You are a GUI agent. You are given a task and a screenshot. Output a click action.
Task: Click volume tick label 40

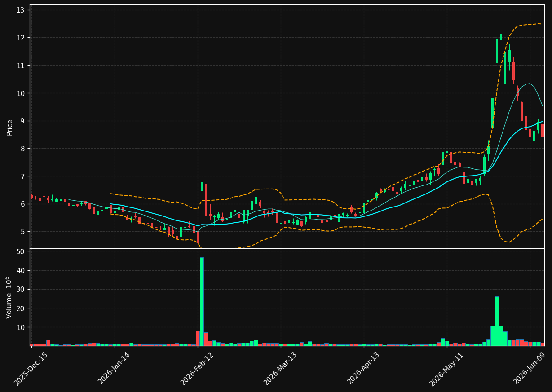pos(20,270)
